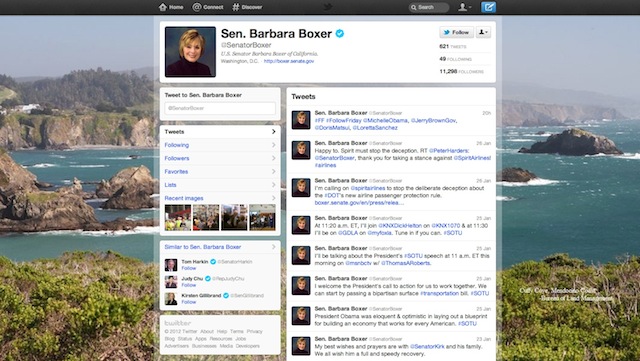Click the search magnifier icon
This screenshot has height=361, width=640.
[413, 7]
